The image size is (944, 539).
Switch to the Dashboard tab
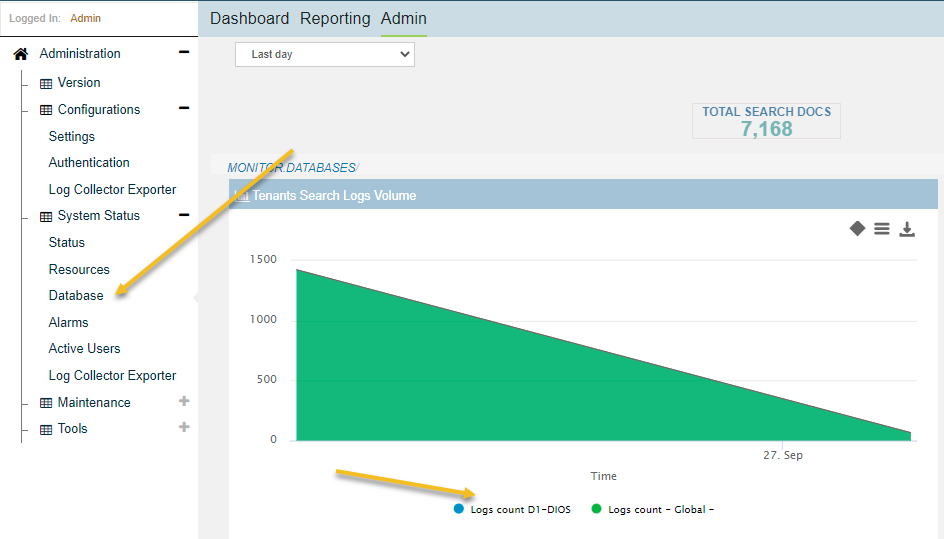click(x=249, y=19)
